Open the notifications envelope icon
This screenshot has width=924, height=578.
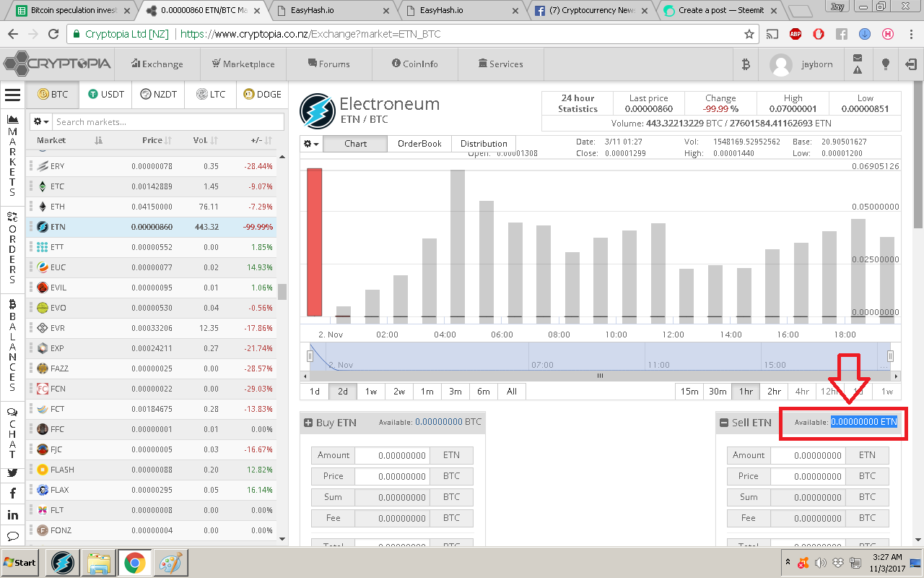pos(857,59)
